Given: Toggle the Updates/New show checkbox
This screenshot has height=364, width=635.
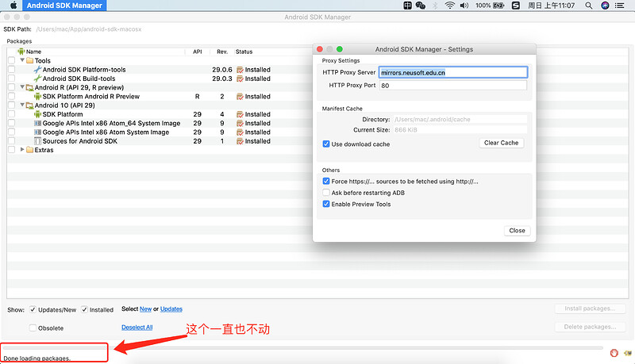Looking at the screenshot, I should click(33, 309).
